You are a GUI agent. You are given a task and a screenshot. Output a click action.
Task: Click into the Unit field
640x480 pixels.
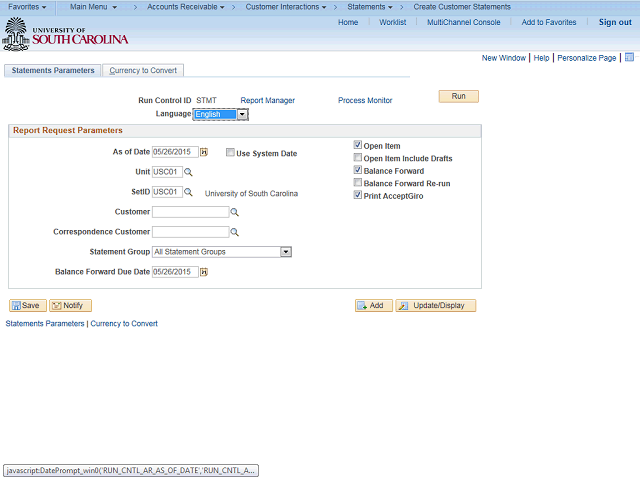tap(167, 172)
